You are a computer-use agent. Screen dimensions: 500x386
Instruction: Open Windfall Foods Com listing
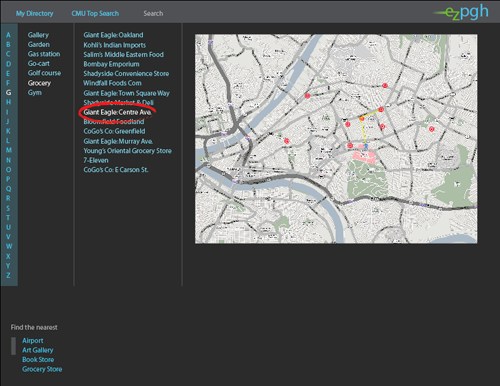click(x=112, y=83)
